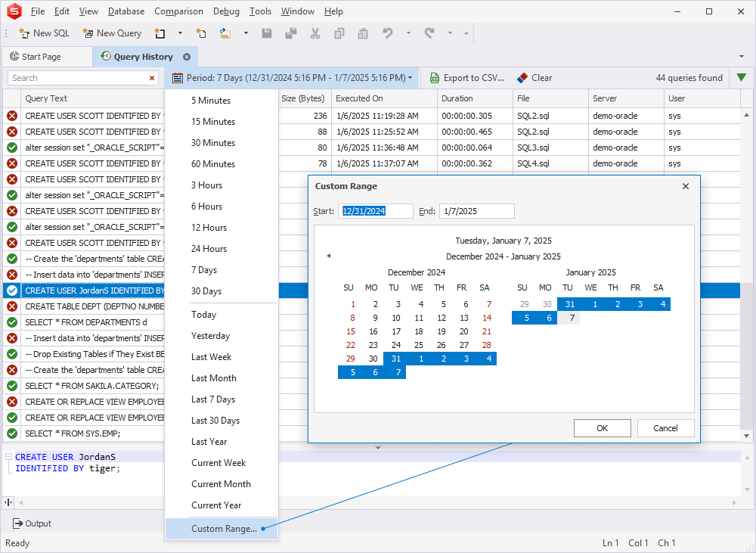Expand the Open file dropdown arrow
The image size is (756, 553).
(x=246, y=33)
